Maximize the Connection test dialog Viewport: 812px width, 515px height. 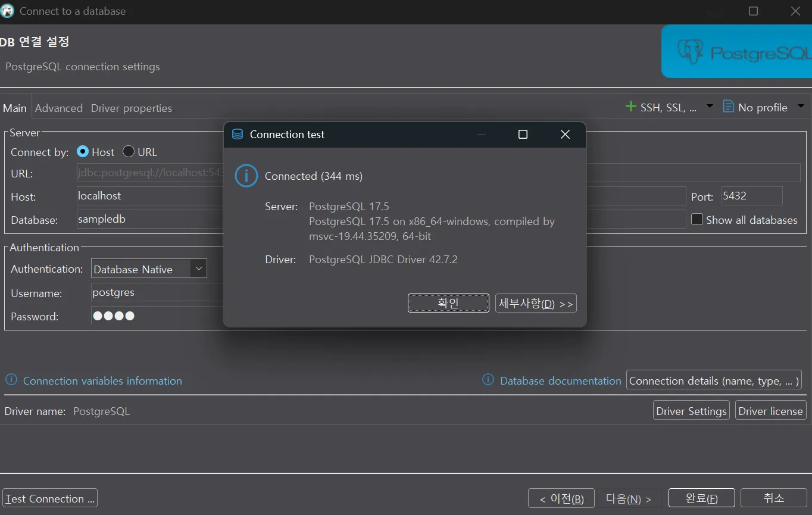(523, 135)
